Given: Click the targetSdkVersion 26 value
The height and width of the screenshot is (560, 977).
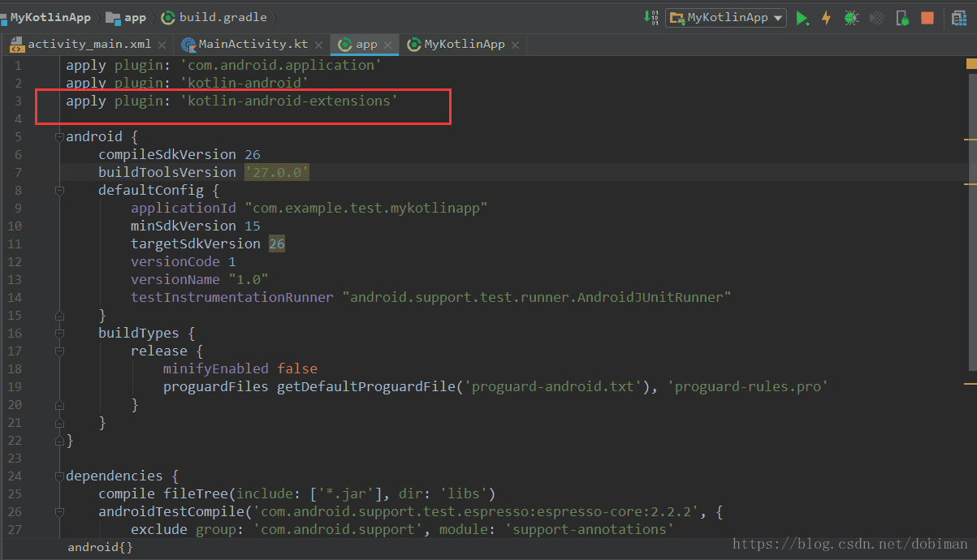Looking at the screenshot, I should click(x=277, y=244).
